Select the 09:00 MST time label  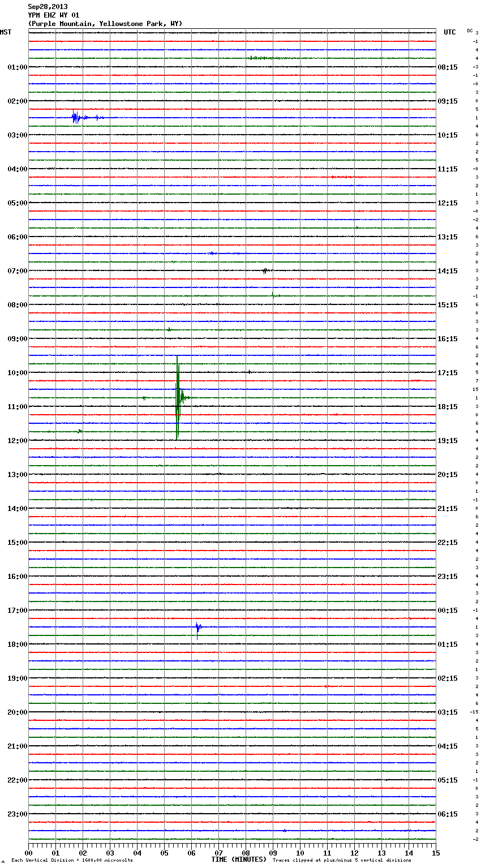18,339
